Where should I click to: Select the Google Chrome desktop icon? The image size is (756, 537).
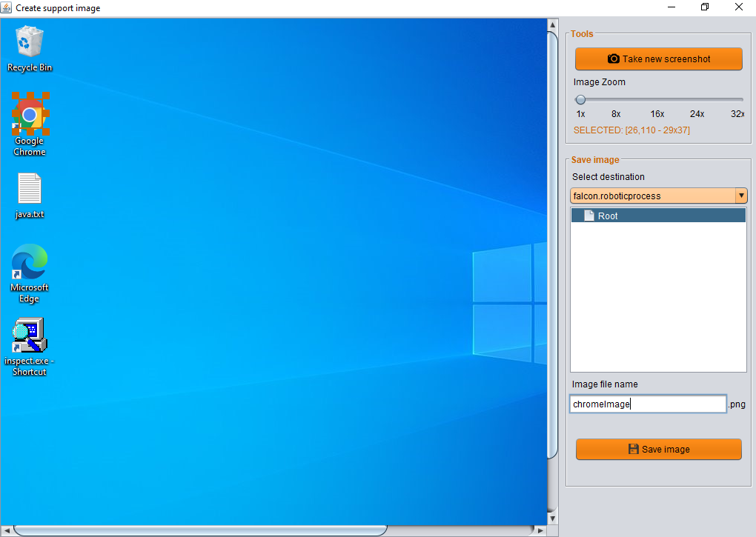coord(30,115)
